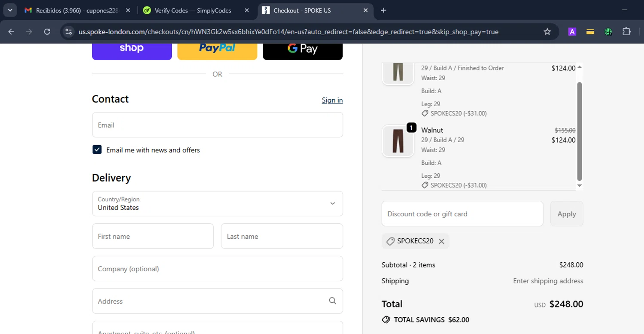Click the address search magnifier icon
Screen dimensions: 644x334
click(x=332, y=301)
